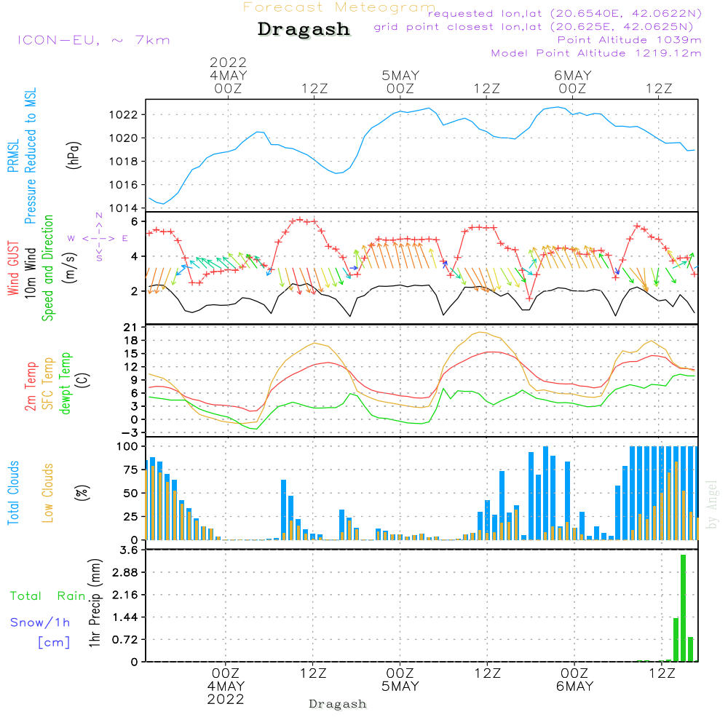Click the wind direction compass rose
Viewport: 728px width, 728px height.
coord(98,237)
